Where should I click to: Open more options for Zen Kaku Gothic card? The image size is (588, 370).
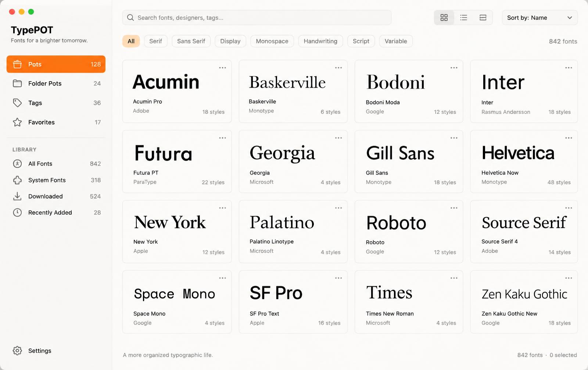tap(569, 278)
